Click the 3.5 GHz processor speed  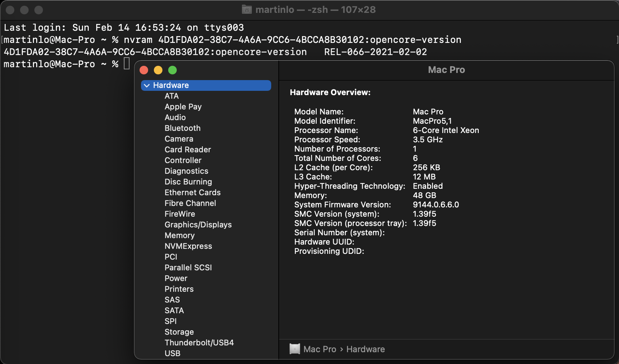coord(428,140)
